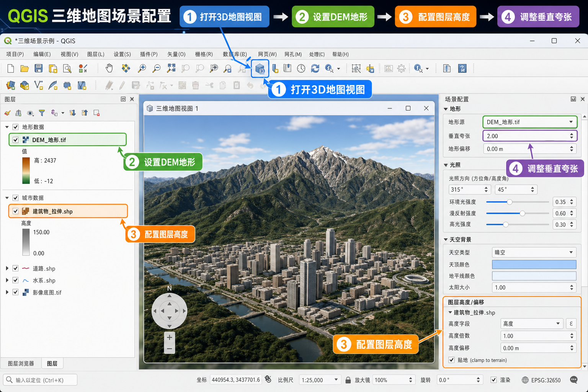Click Pan Map to Selection icon
The width and height of the screenshot is (588, 392).
click(x=126, y=69)
